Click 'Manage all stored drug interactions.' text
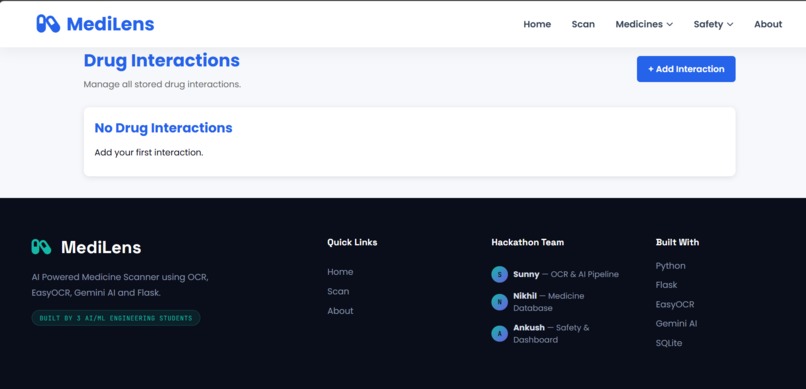Screen dimensions: 806x389 tap(162, 84)
